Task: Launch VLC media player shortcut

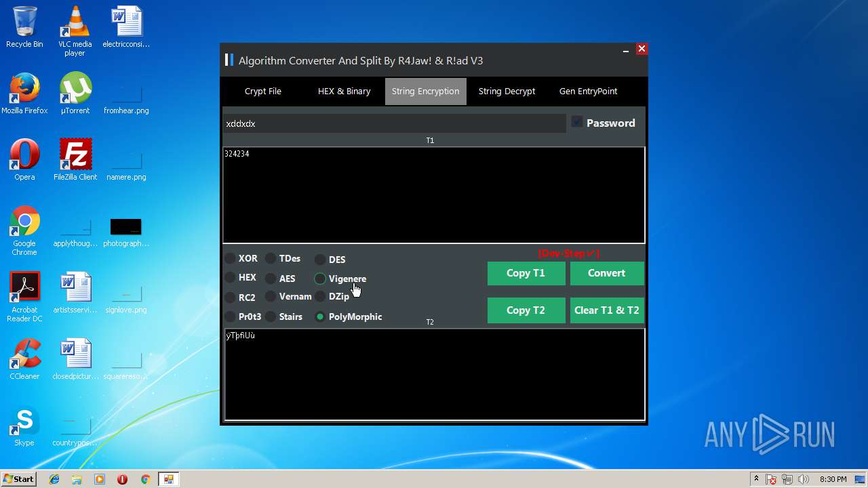Action: click(75, 31)
